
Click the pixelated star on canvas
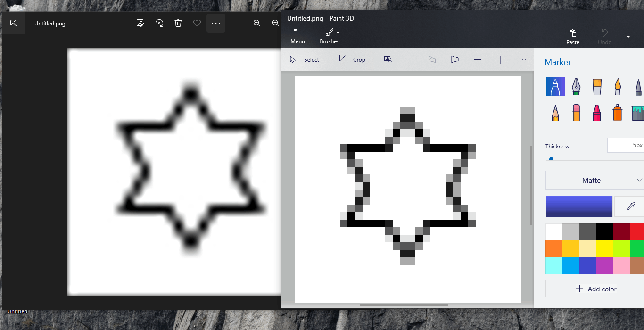coord(408,186)
